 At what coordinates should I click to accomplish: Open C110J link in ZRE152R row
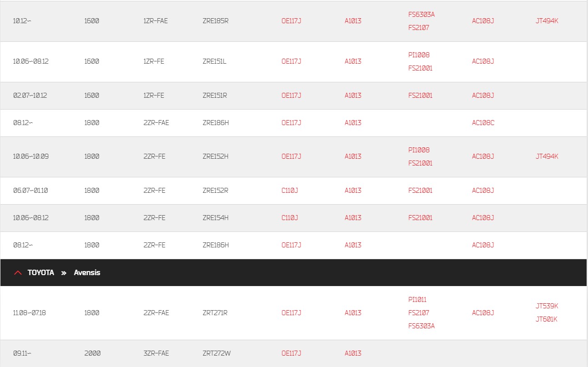pyautogui.click(x=290, y=191)
